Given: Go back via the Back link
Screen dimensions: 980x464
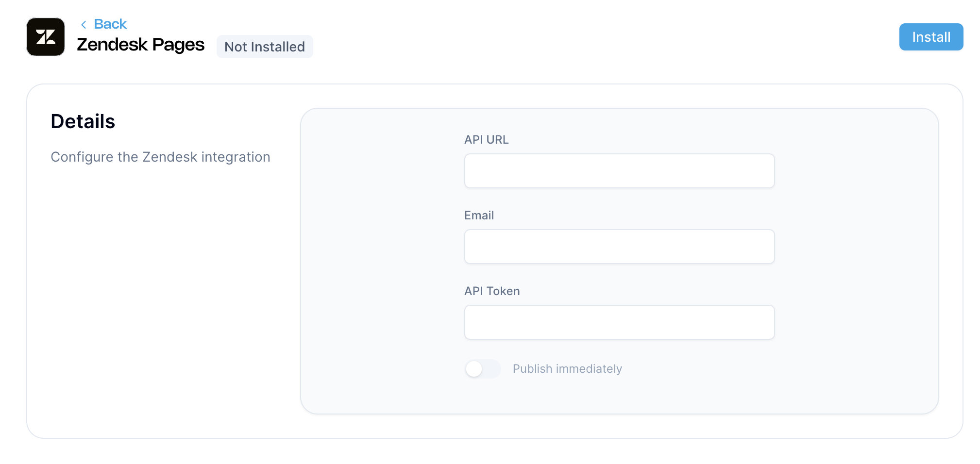Looking at the screenshot, I should [x=110, y=24].
